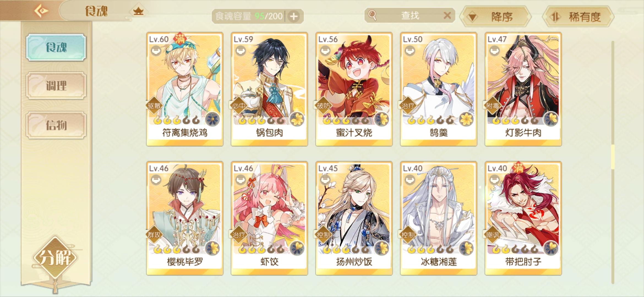Tap the 必中 skill tag on 锅包肉
The image size is (644, 297).
point(238,106)
